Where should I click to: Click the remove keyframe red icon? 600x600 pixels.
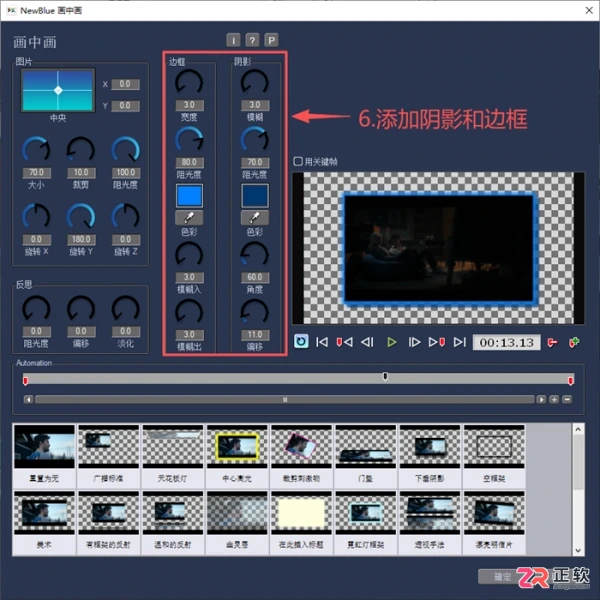point(552,342)
